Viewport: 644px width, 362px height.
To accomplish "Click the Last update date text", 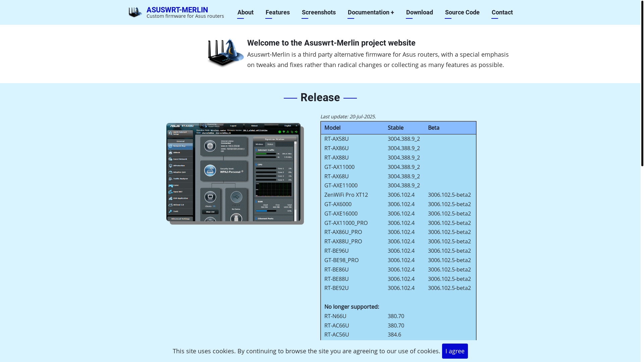I will tap(348, 117).
